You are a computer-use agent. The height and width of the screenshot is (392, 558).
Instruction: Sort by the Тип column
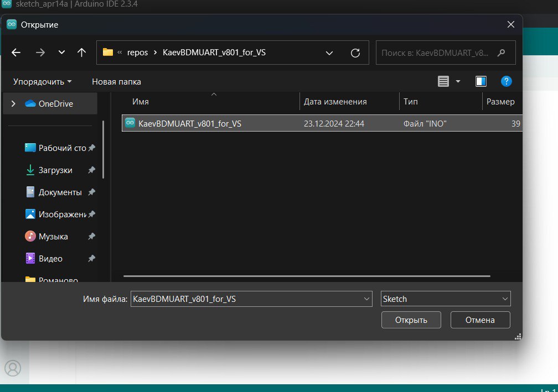[x=410, y=102]
